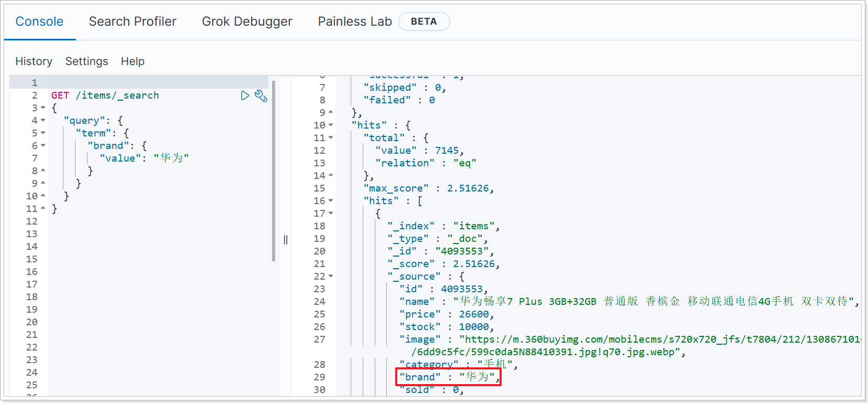Collapse first hit object at line 17
This screenshot has width=868, height=403.
click(x=331, y=213)
